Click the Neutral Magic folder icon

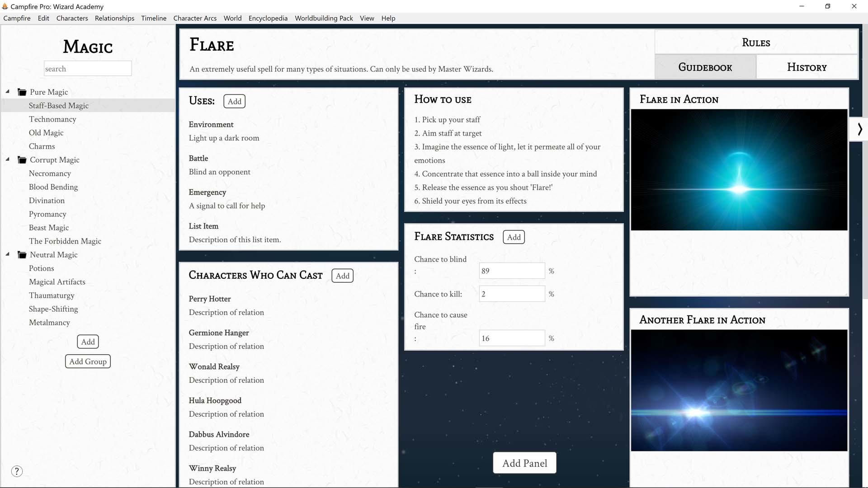point(22,255)
